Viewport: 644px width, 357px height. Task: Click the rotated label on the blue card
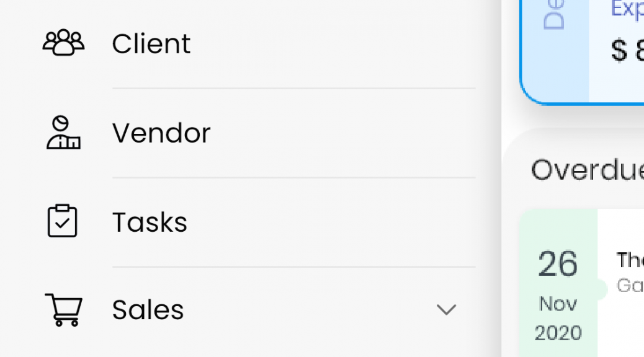point(555,15)
